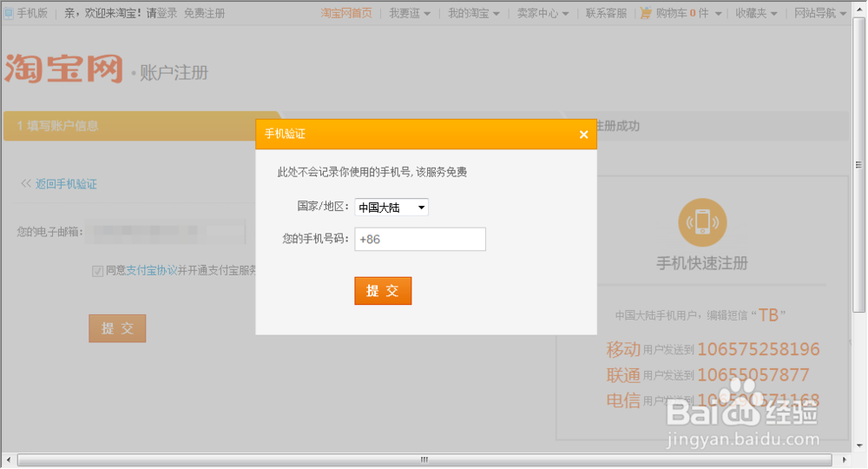Go to 淘宝网首页
This screenshot has width=868, height=469.
click(346, 13)
